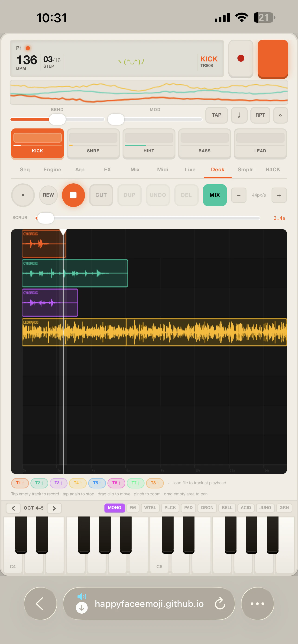Choose the PLCK synth engine
The image size is (298, 644).
click(170, 508)
